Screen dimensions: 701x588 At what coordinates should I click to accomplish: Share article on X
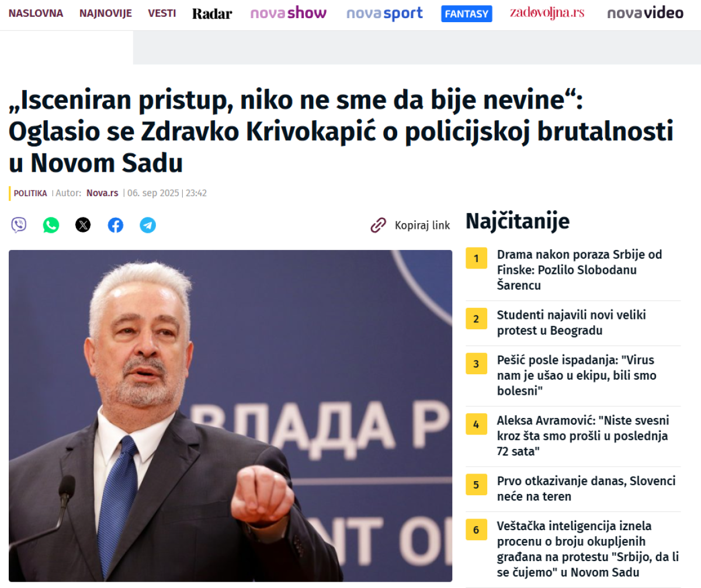click(x=83, y=225)
